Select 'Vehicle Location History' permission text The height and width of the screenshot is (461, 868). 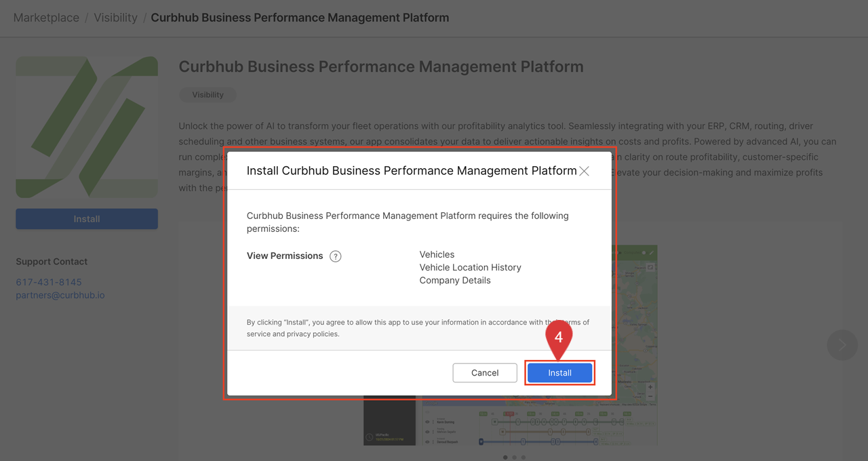coord(470,268)
